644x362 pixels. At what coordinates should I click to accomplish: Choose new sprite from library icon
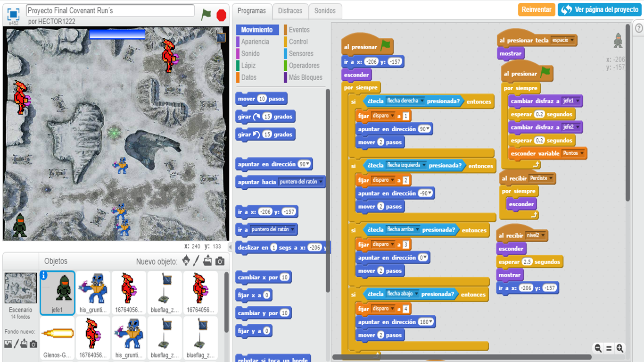click(x=186, y=261)
